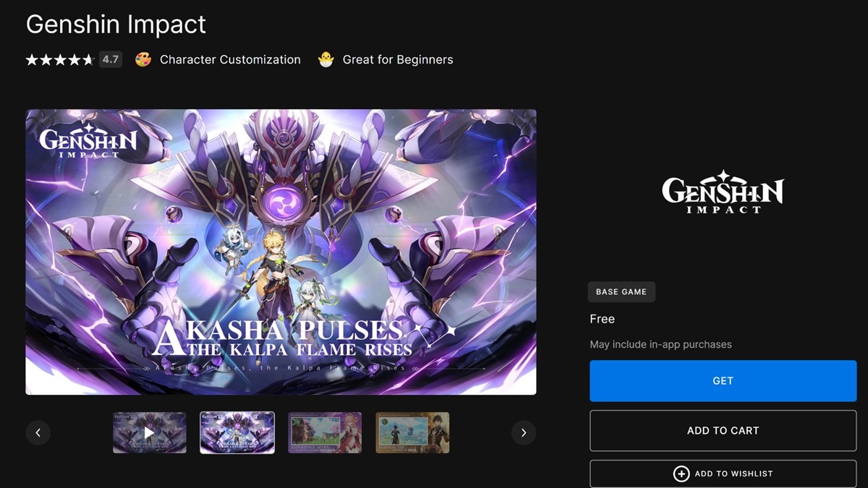The image size is (868, 488).
Task: Open the Character Customization label text
Action: (x=230, y=60)
